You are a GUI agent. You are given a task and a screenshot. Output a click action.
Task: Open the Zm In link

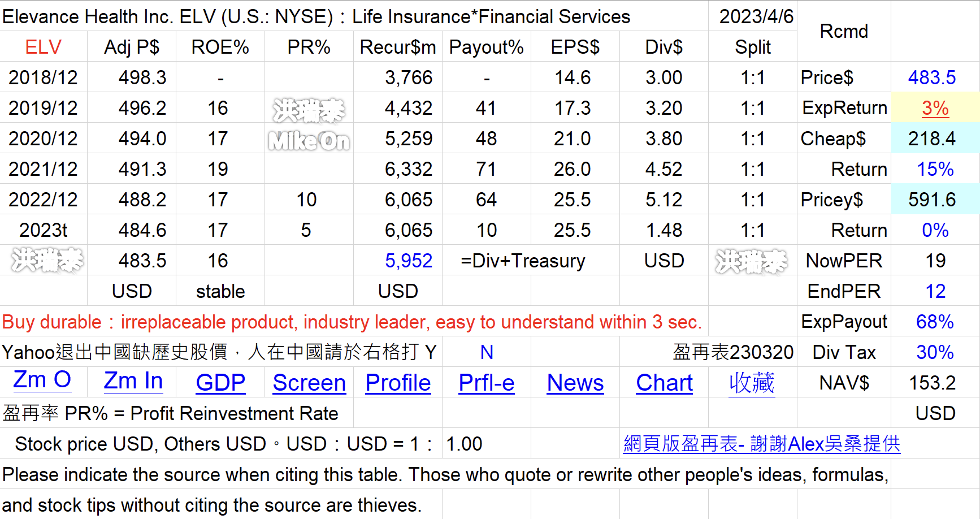133,381
